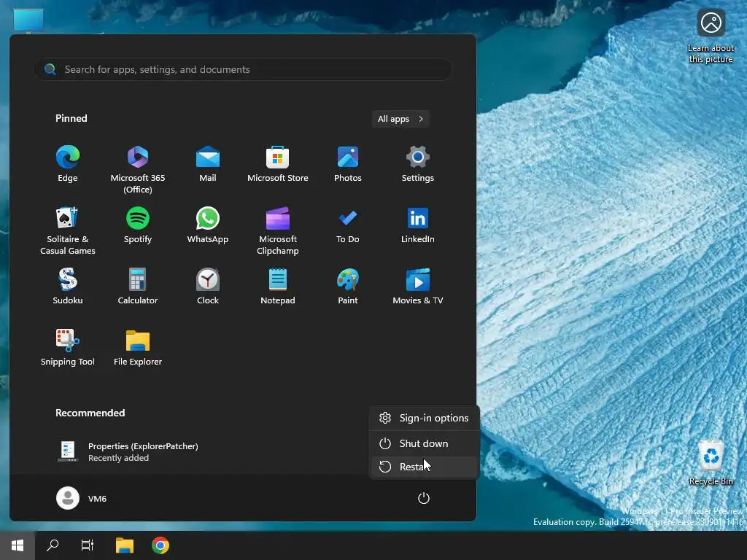Open Task View on the taskbar
The height and width of the screenshot is (560, 747).
88,545
